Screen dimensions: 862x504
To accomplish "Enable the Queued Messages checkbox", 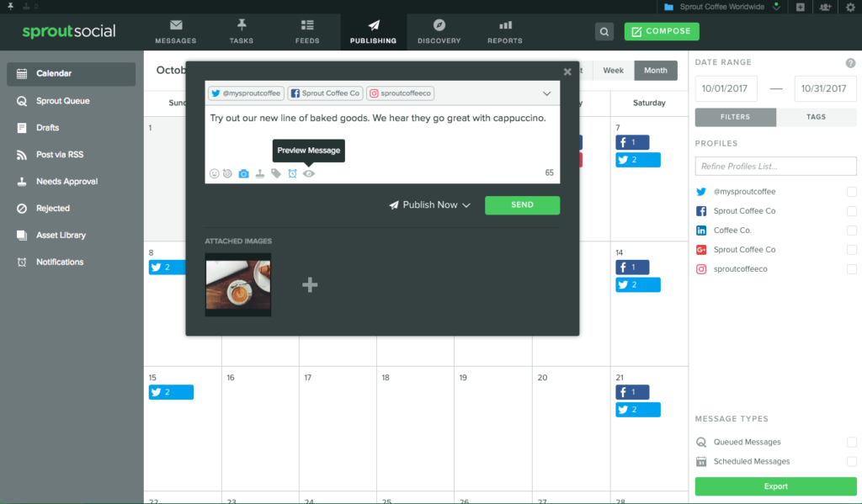I will (852, 442).
